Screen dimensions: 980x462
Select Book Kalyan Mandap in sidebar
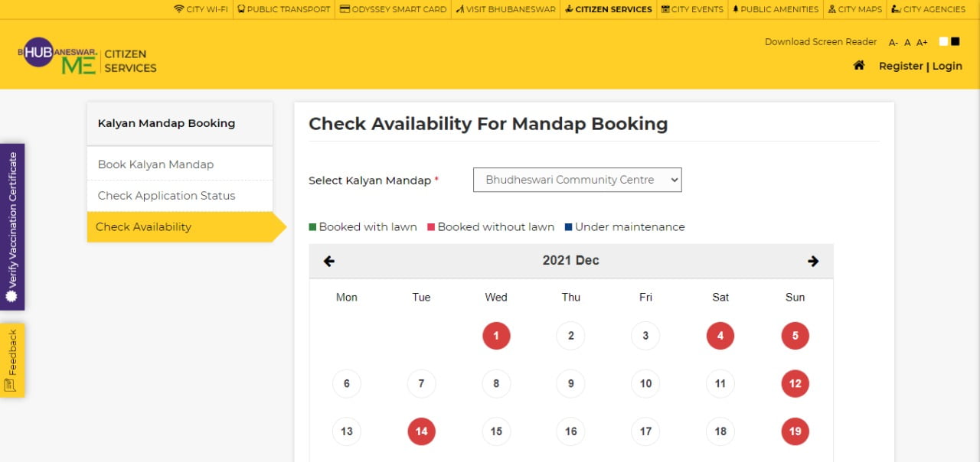(155, 164)
